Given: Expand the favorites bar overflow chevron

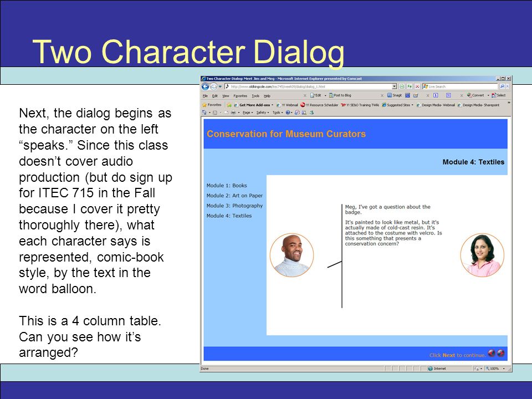Looking at the screenshot, I should (509, 103).
